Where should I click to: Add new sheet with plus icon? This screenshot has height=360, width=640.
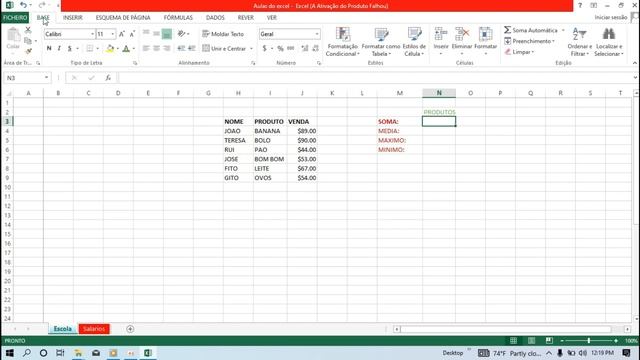point(130,329)
